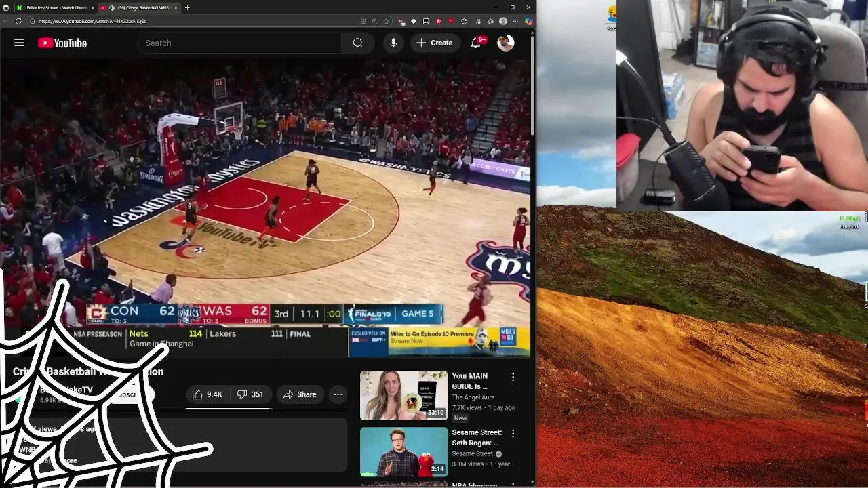Open the Copilot icon in browser toolbar
This screenshot has height=488, width=868.
tap(528, 21)
